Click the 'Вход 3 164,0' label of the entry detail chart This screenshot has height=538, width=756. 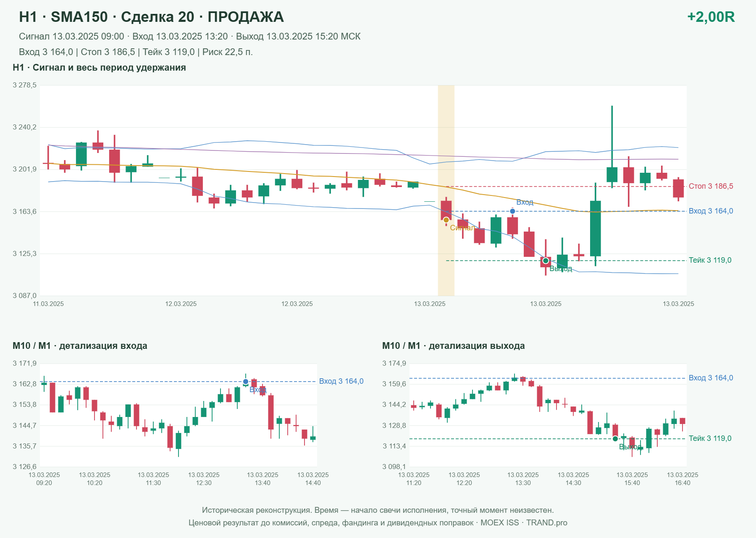pyautogui.click(x=341, y=381)
